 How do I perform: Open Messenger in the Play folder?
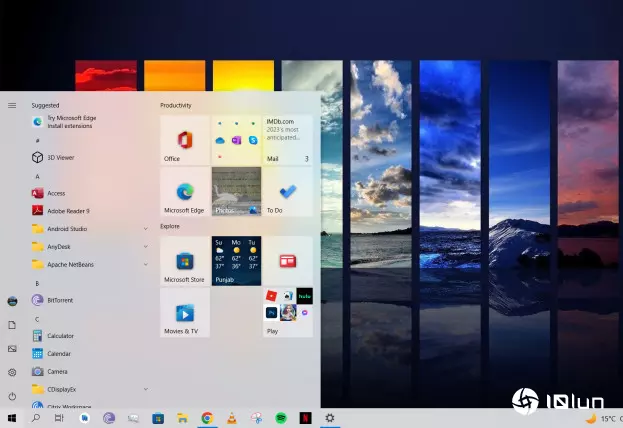click(305, 313)
